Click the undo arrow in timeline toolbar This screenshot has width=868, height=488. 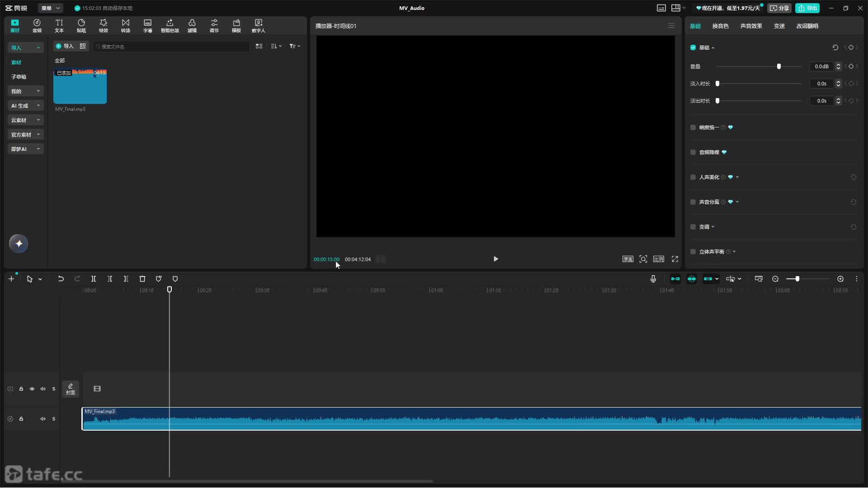click(x=61, y=279)
